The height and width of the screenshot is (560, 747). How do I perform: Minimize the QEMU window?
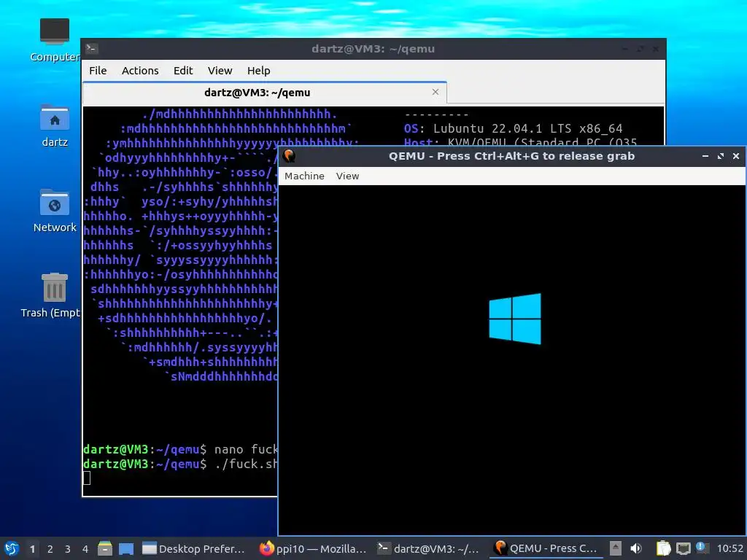[705, 156]
